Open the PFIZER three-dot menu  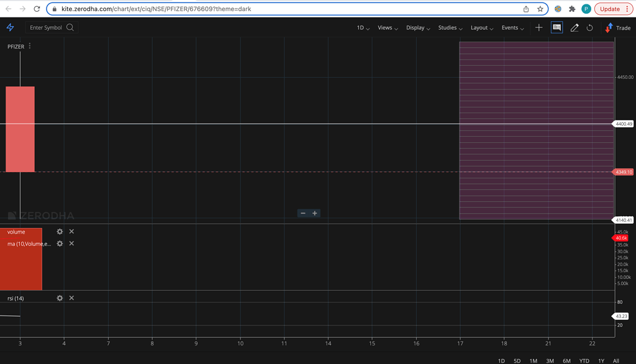tap(29, 46)
